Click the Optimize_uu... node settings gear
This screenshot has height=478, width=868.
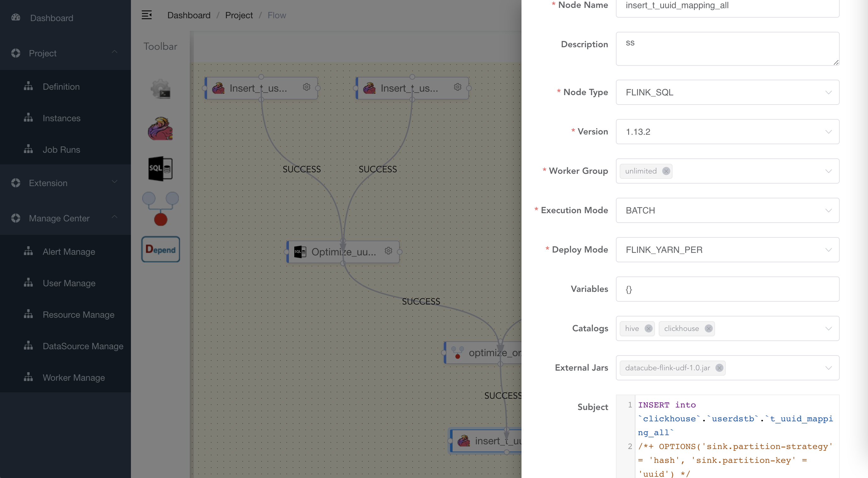point(388,251)
